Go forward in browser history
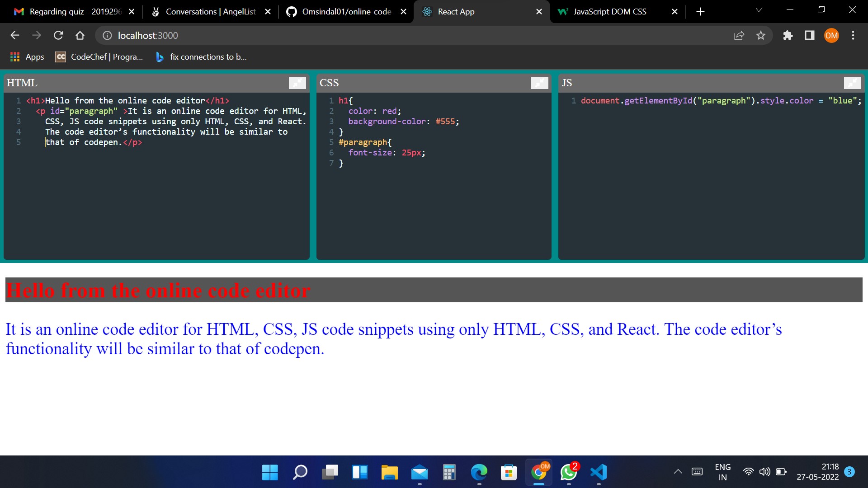Viewport: 868px width, 488px height. pyautogui.click(x=37, y=35)
